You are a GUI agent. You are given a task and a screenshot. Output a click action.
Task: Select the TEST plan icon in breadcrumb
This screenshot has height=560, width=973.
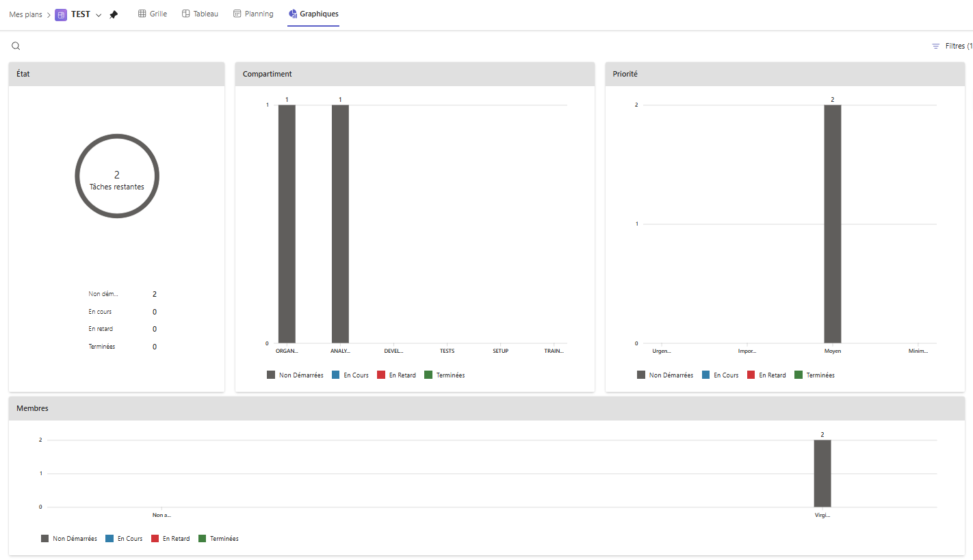(60, 14)
